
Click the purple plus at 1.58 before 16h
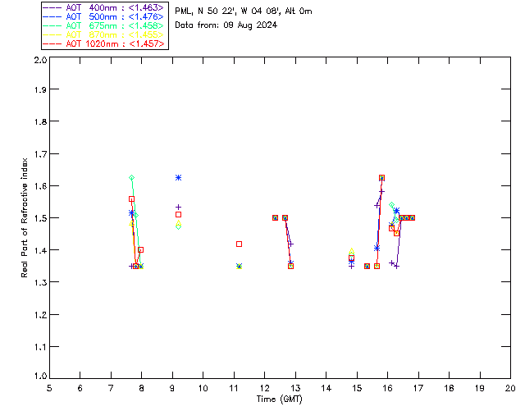click(x=381, y=191)
